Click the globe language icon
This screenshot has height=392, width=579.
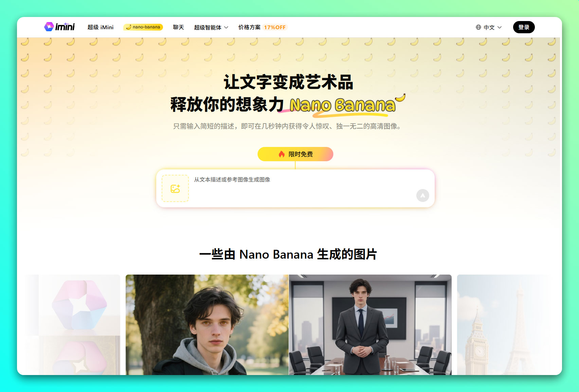pos(478,27)
